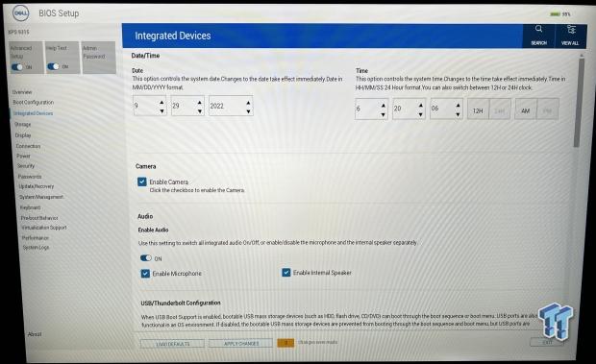The image size is (596, 364).
Task: Select the 12H clock format button
Action: click(478, 110)
